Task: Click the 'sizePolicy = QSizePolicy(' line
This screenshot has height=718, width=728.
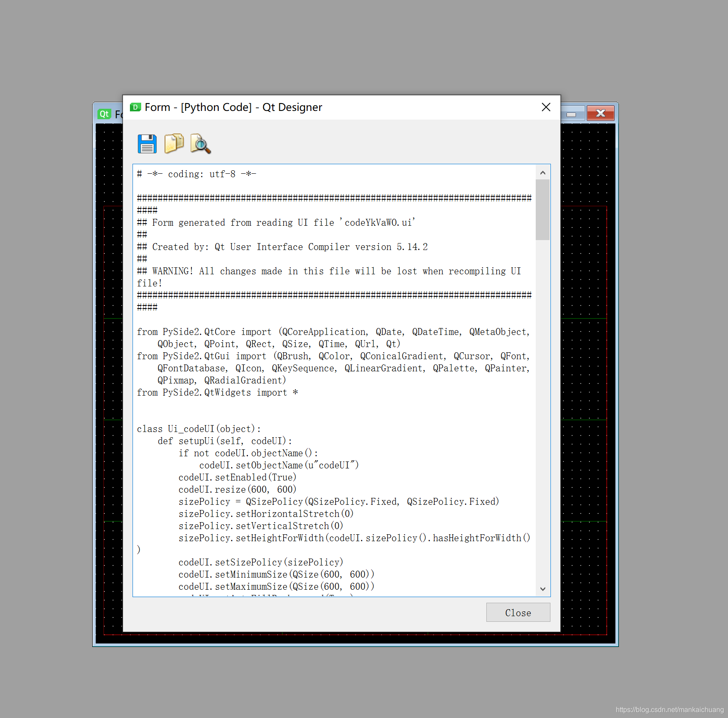Action: coord(339,502)
